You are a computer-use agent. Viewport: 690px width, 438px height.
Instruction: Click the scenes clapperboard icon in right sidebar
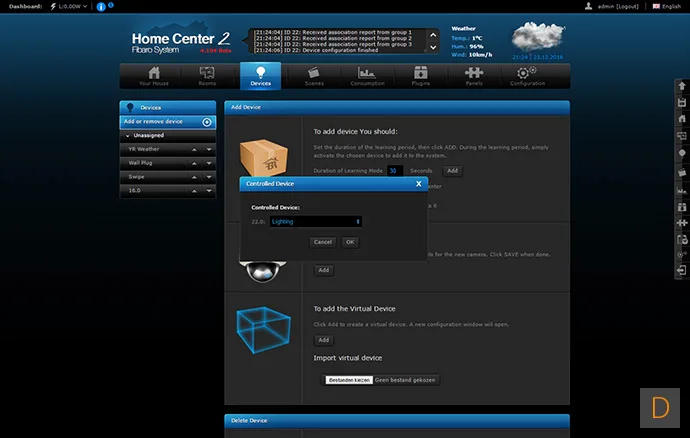(682, 173)
